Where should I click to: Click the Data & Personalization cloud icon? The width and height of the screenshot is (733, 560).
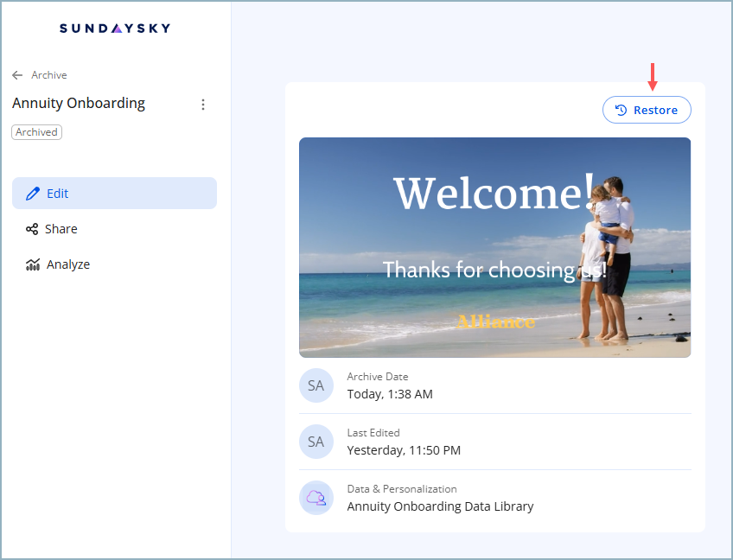316,498
